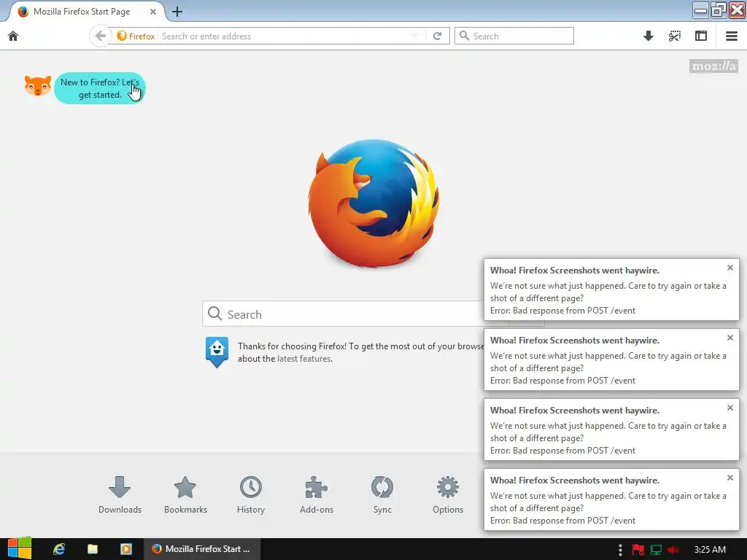Open the hamburger menu

point(731,36)
